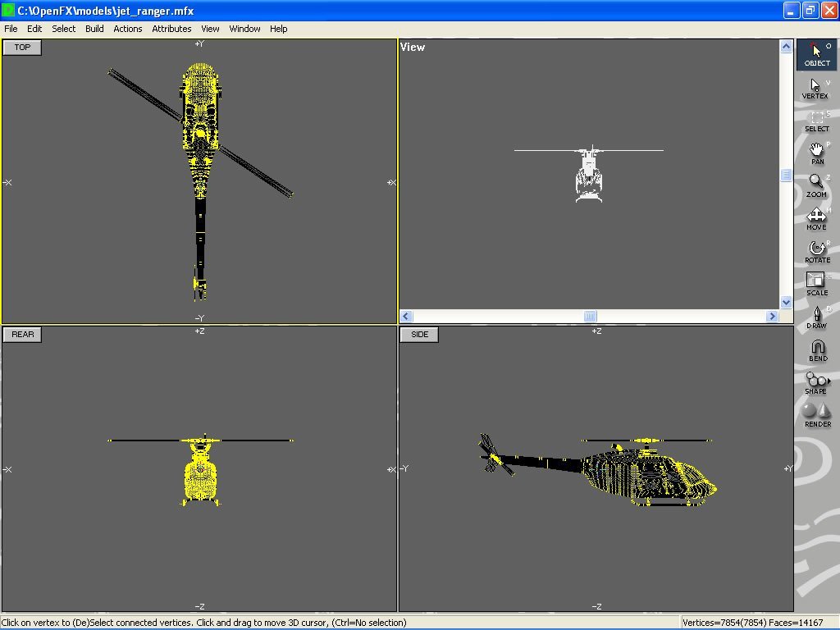
Task: Click the View window down scroll arrow
Action: [786, 302]
